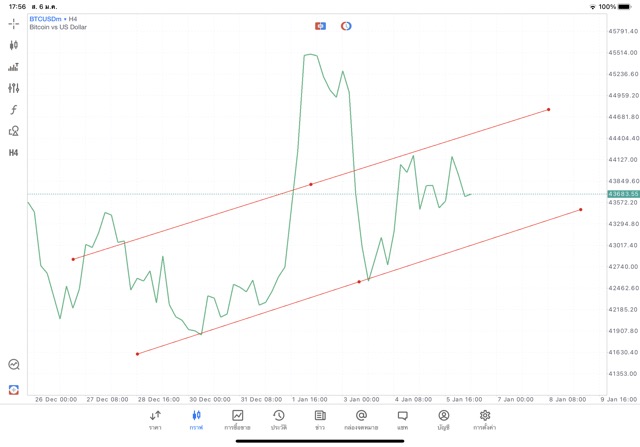Open the การซื้อขาย trade tab

(x=237, y=419)
